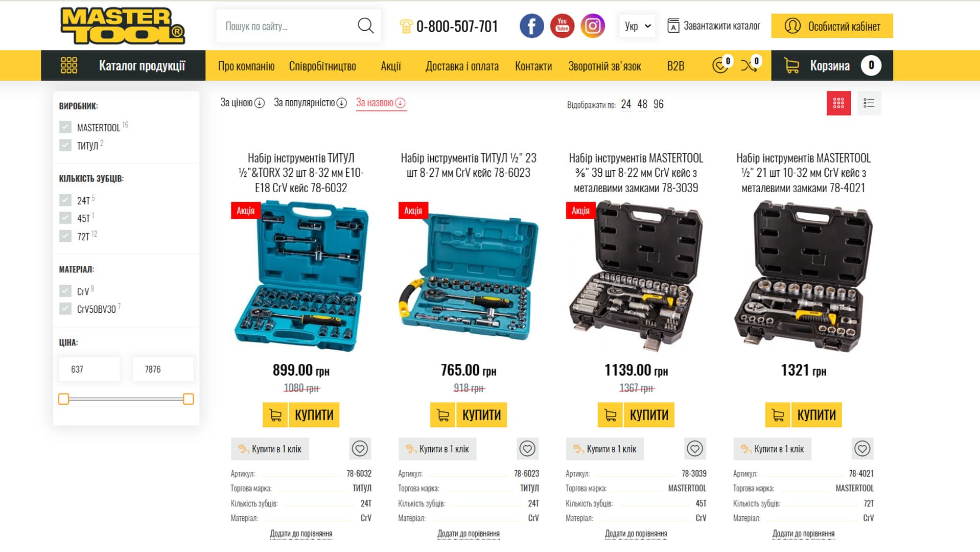The image size is (980, 552).
Task: Open the Доставка і оплата menu item
Action: coord(462,66)
